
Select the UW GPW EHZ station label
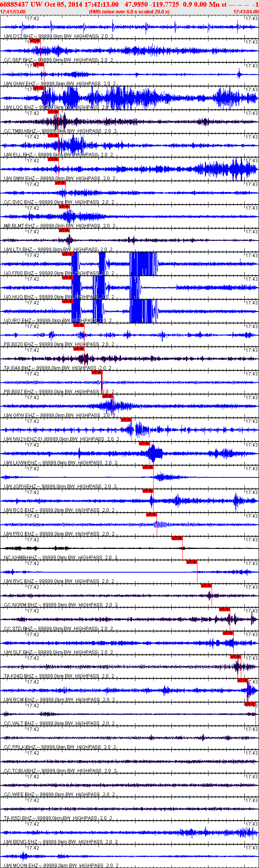click(x=19, y=415)
